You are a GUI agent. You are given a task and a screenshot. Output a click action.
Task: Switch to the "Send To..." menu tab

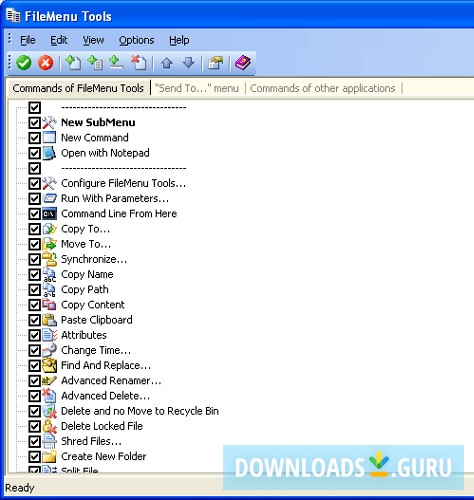197,88
